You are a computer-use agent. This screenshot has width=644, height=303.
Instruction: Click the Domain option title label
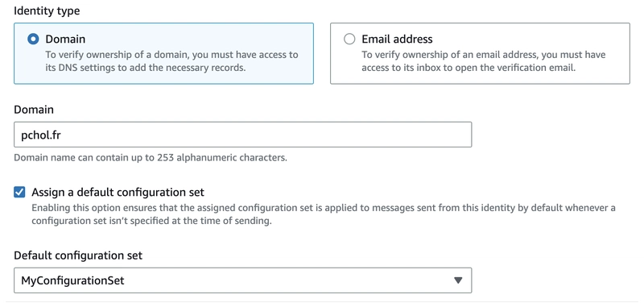coord(65,39)
